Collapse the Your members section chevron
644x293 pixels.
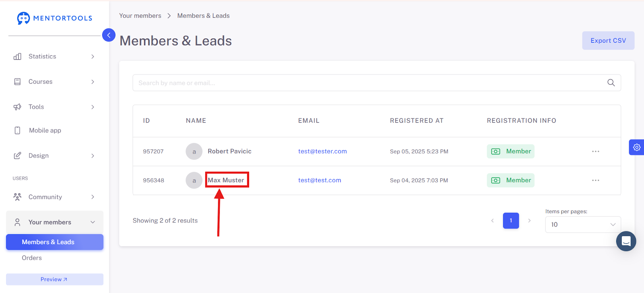[93, 222]
